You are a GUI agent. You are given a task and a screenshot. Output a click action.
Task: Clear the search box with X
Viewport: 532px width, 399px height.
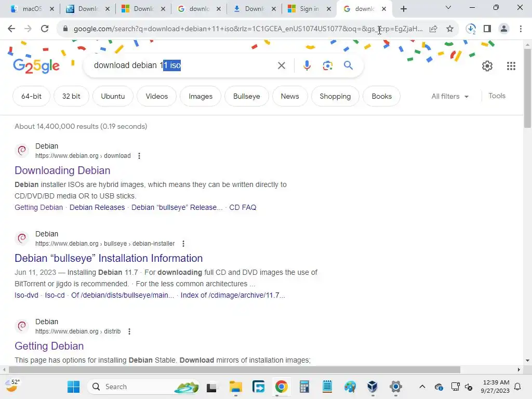(281, 65)
